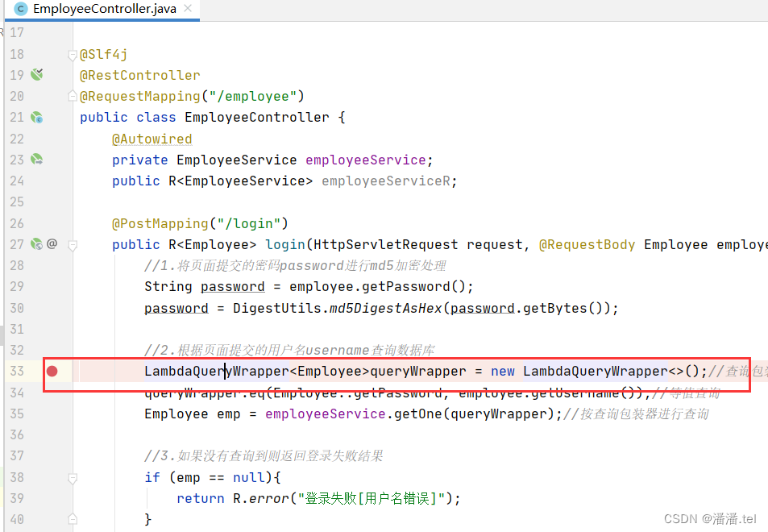Click the comment on line 32 about username
Screen dimensions: 768x532
pyautogui.click(x=289, y=350)
